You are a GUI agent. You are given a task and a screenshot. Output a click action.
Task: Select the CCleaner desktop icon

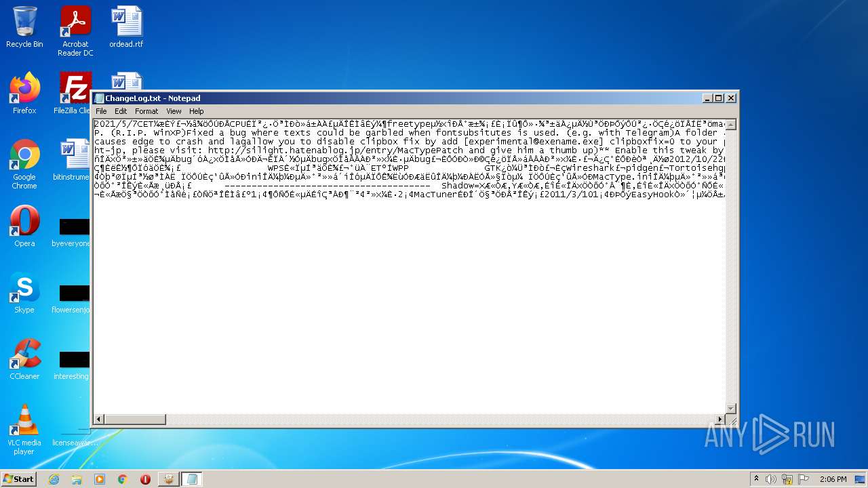point(24,359)
